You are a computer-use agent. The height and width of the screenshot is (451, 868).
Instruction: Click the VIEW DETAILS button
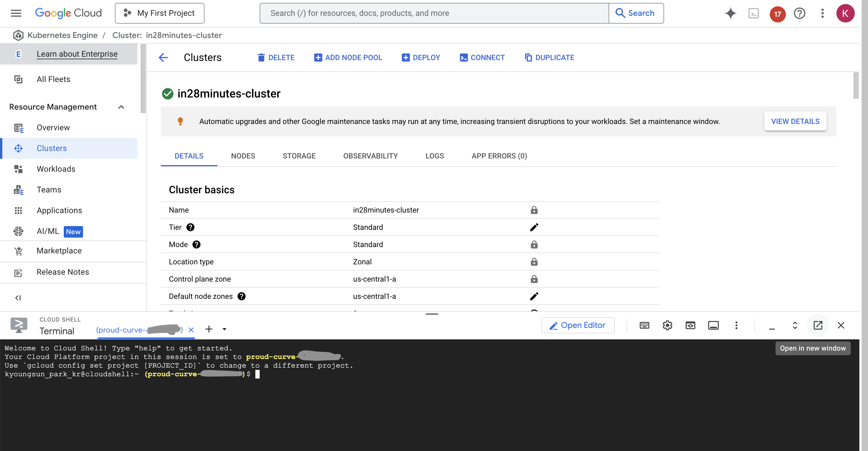795,121
